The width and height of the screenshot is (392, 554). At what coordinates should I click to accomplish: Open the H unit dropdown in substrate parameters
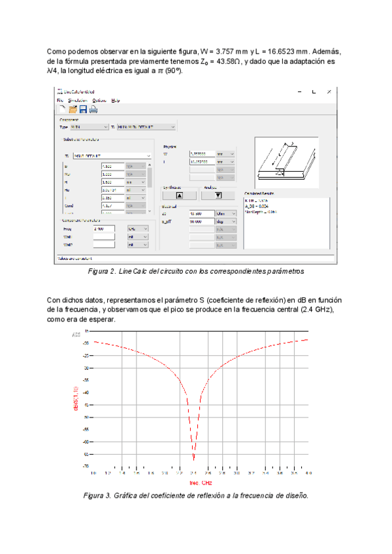pyautogui.click(x=136, y=182)
